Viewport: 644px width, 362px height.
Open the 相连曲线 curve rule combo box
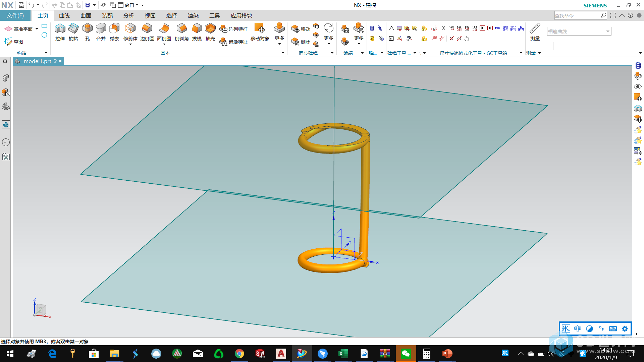pos(579,31)
